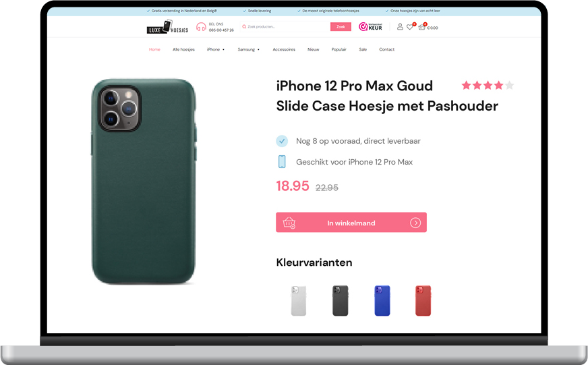Click the pink Zoek search button
The width and height of the screenshot is (588, 365).
click(x=341, y=26)
